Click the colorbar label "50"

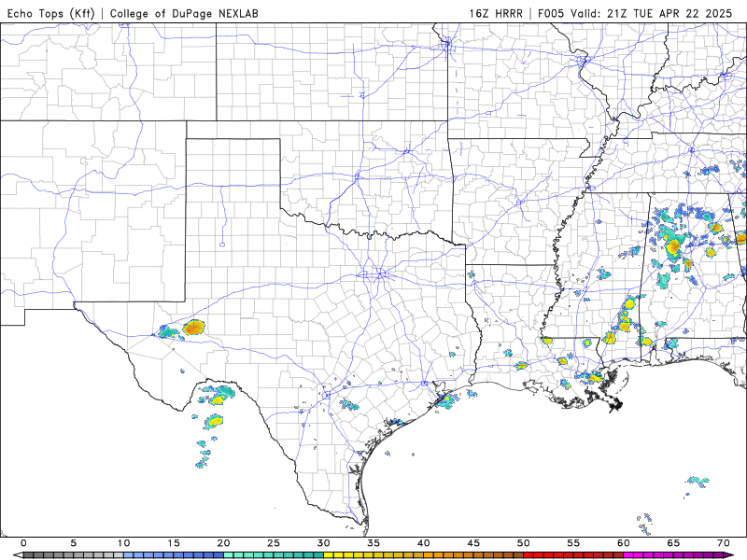524,543
